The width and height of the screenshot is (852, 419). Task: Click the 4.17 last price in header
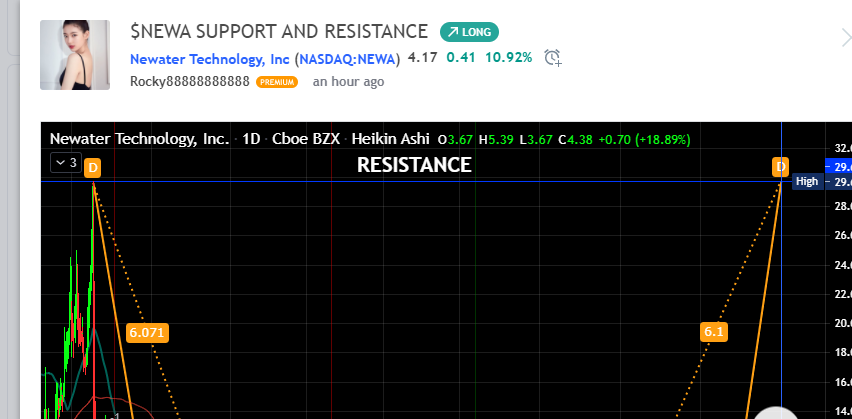click(422, 57)
